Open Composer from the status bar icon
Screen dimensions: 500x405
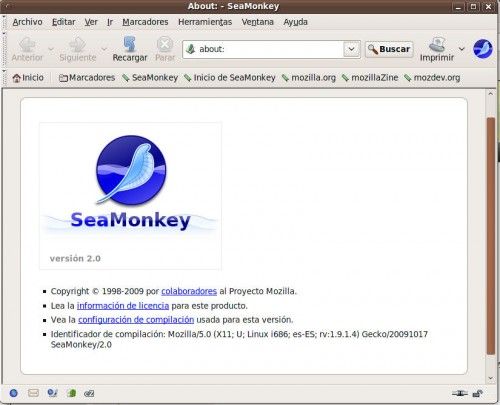(x=52, y=393)
